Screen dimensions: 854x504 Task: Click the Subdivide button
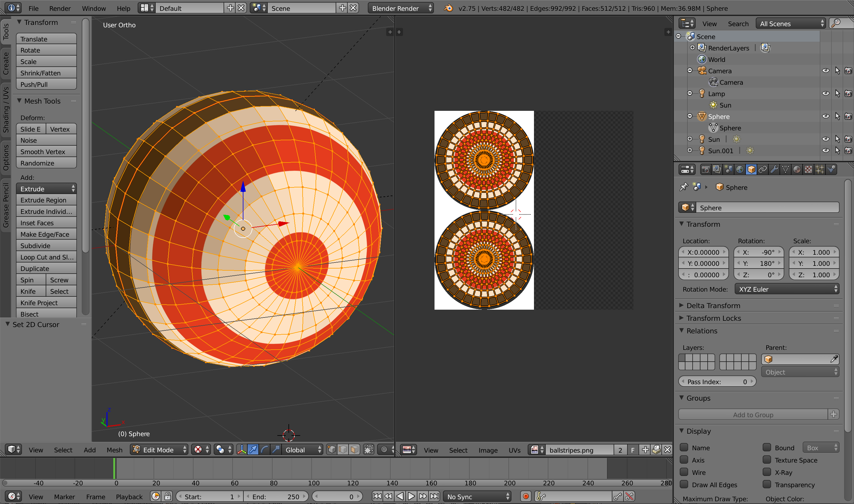(46, 246)
